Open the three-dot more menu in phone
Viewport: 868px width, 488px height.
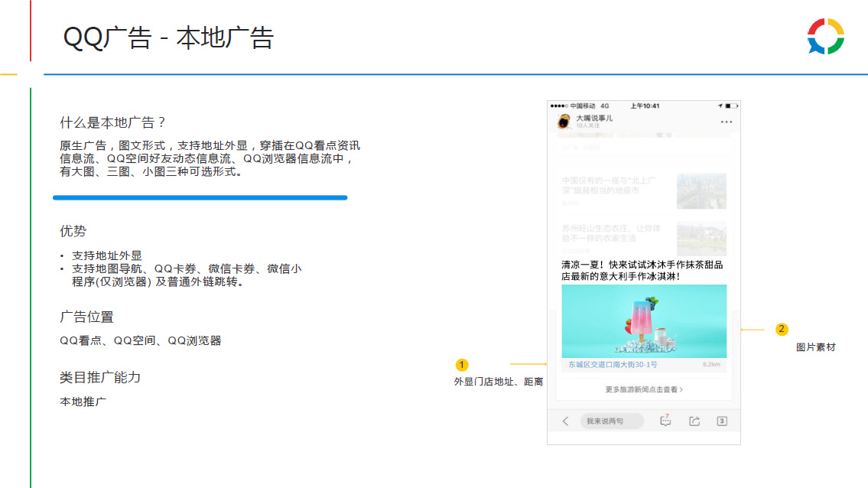[727, 122]
